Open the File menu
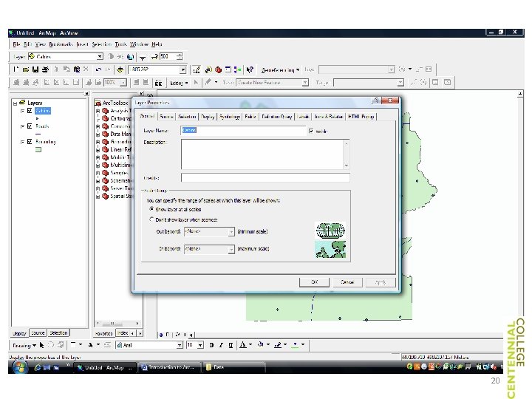 16,44
